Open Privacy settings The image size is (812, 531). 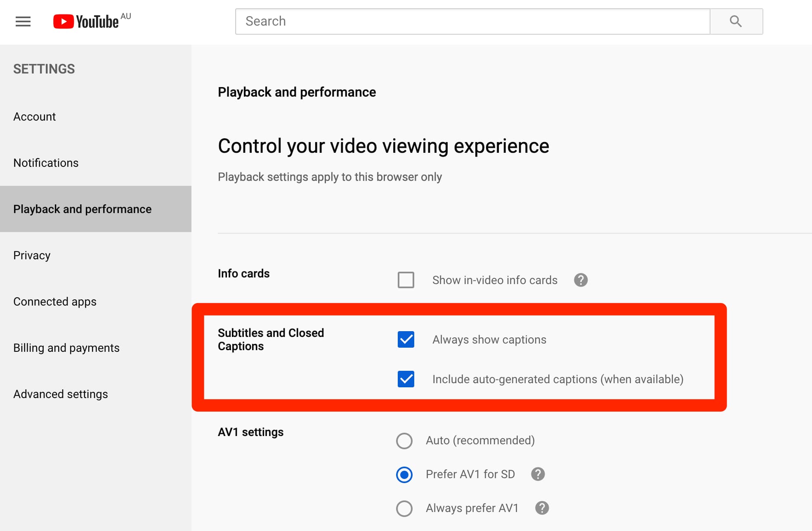point(96,255)
